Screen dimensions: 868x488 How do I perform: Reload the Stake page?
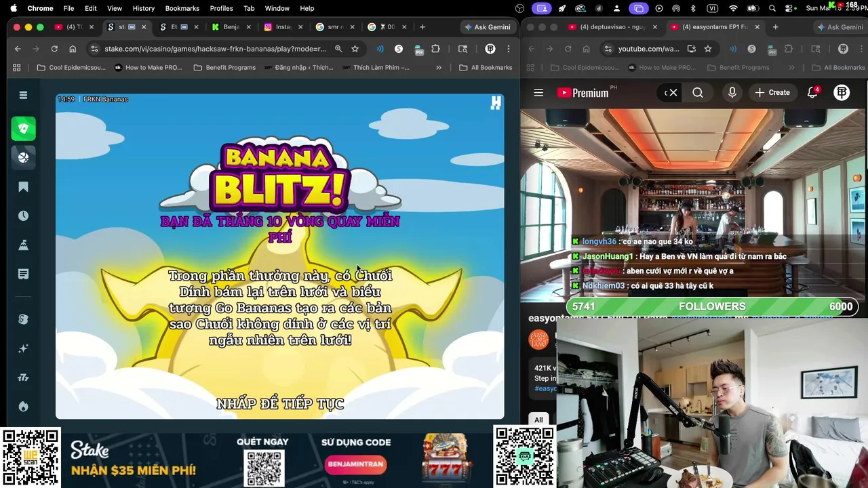point(54,49)
